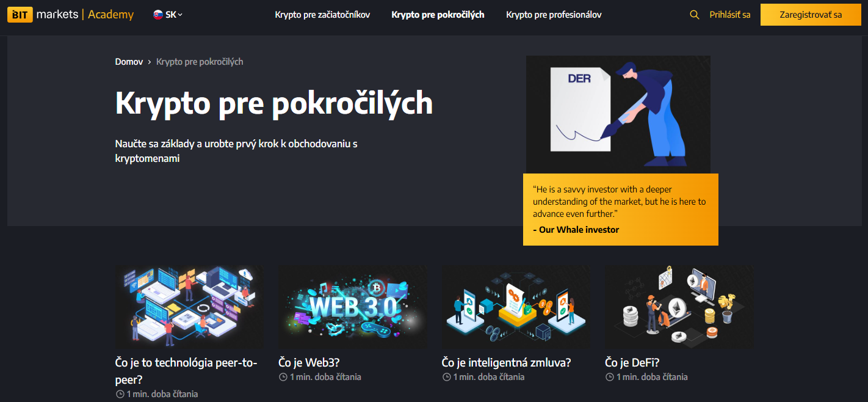Select Krypto pre pokročilých in navigation
The image size is (868, 402).
pyautogui.click(x=438, y=15)
